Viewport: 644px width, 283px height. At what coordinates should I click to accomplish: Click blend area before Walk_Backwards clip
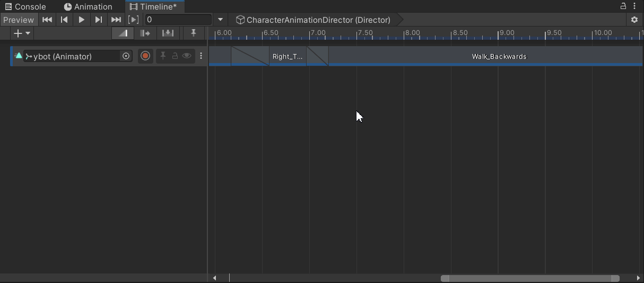click(x=317, y=56)
